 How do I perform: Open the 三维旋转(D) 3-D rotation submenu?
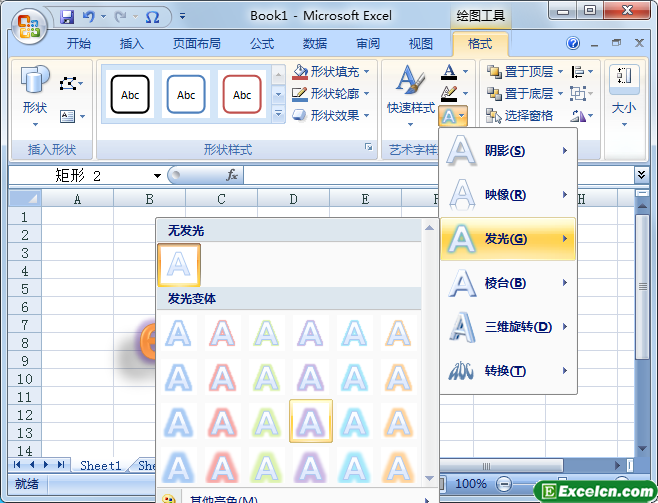(x=508, y=327)
